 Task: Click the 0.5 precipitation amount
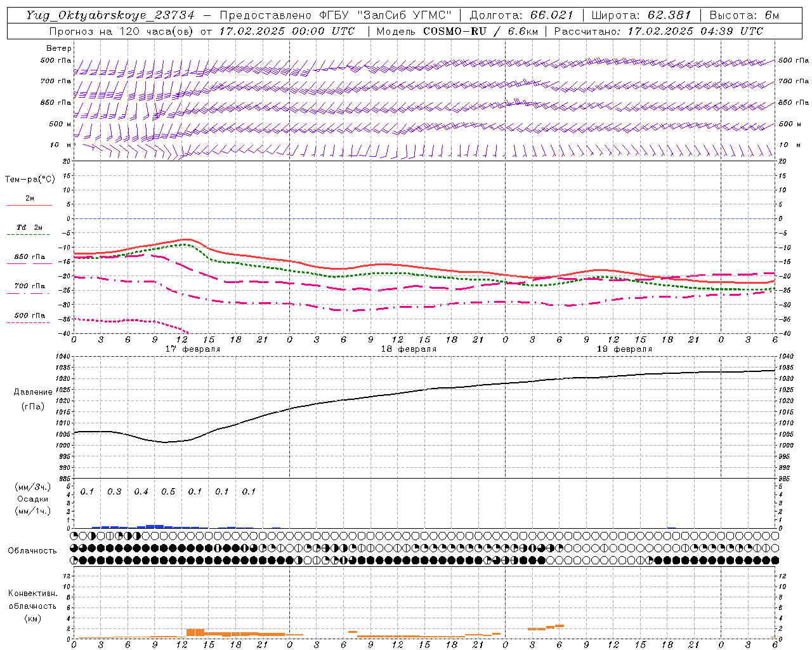(168, 492)
